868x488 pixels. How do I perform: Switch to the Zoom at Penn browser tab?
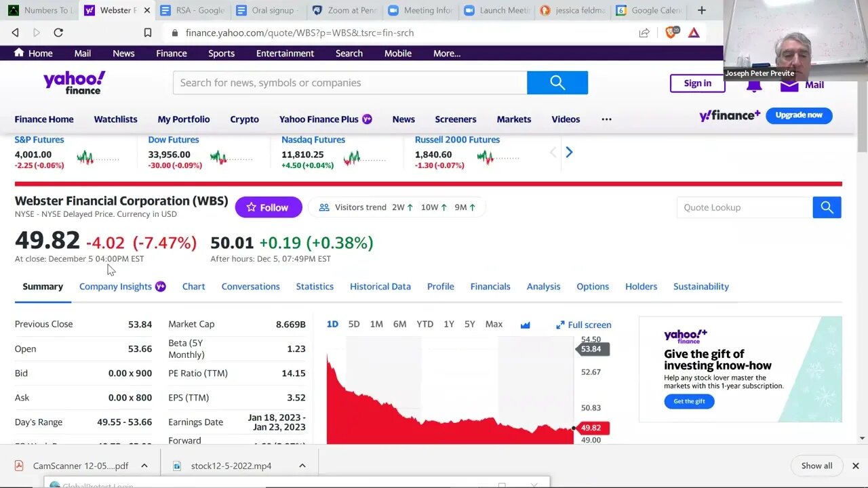pyautogui.click(x=344, y=10)
